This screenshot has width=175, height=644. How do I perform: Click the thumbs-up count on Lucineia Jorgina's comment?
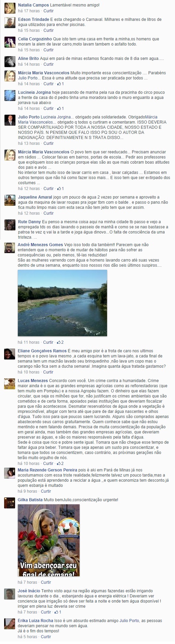(x=60, y=109)
